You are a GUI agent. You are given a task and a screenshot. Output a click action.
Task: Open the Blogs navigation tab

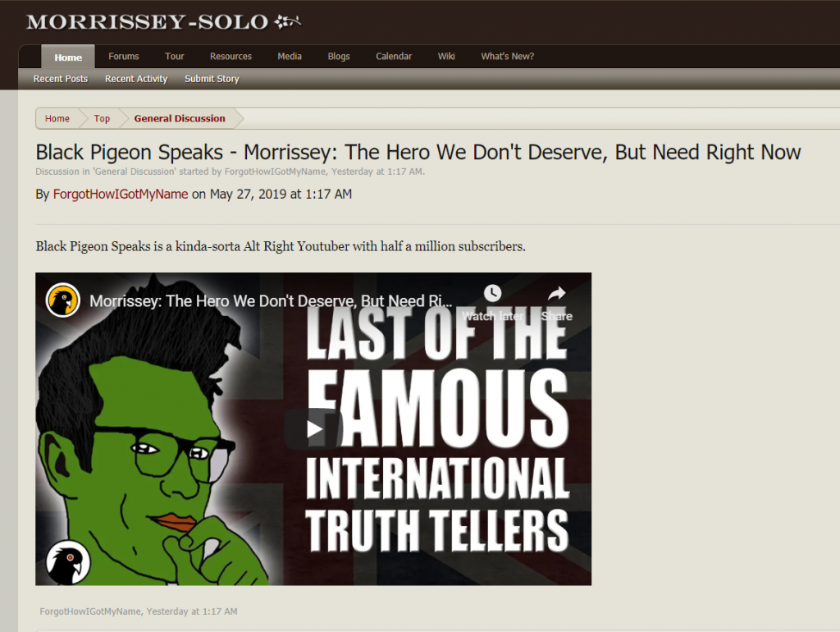pyautogui.click(x=339, y=57)
